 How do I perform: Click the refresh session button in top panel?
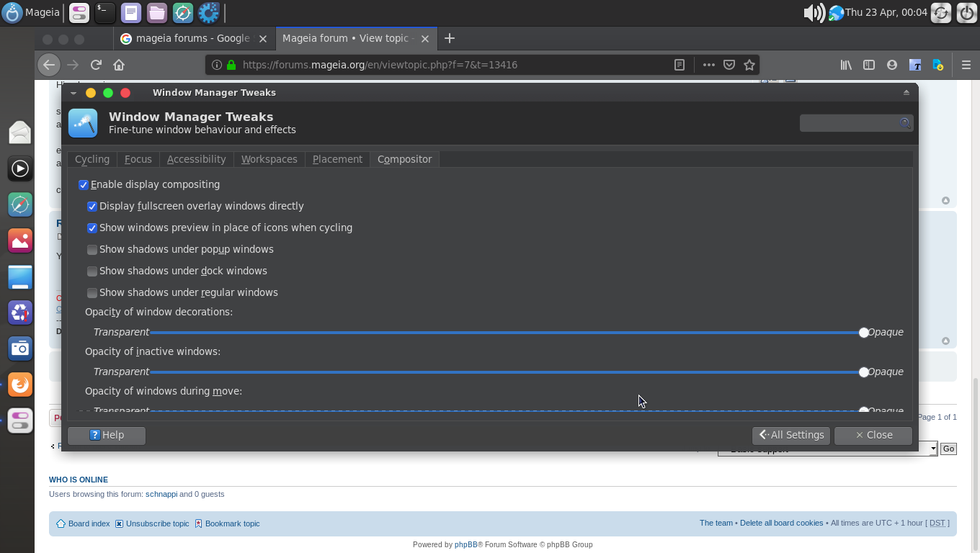941,12
